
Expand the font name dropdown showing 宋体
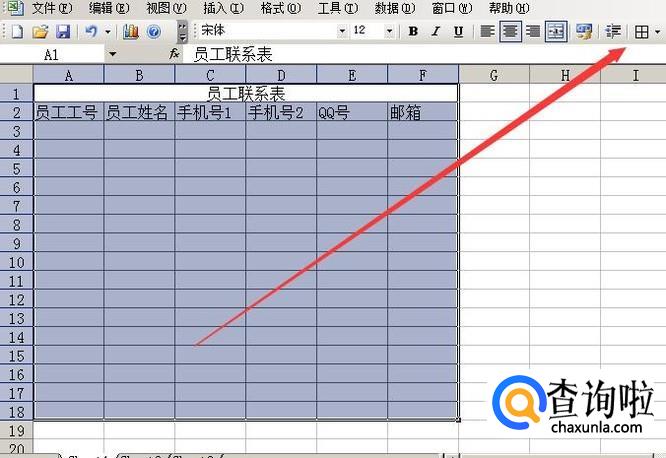coord(342,31)
